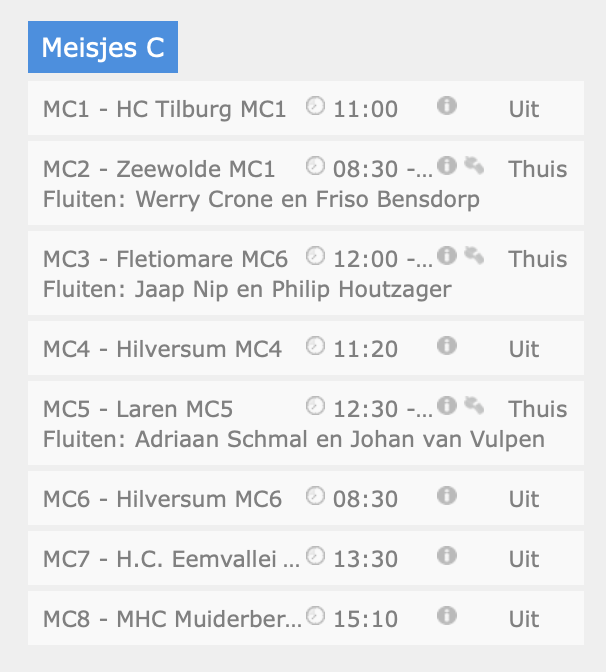This screenshot has height=672, width=606.
Task: Open MC4 - Hilversum MC4 match
Action: pyautogui.click(x=162, y=349)
